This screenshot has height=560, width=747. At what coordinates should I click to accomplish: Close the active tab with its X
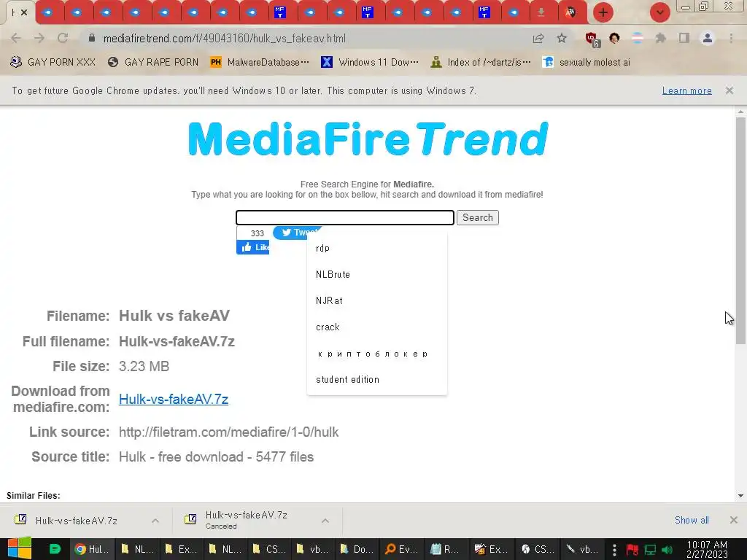coord(24,12)
